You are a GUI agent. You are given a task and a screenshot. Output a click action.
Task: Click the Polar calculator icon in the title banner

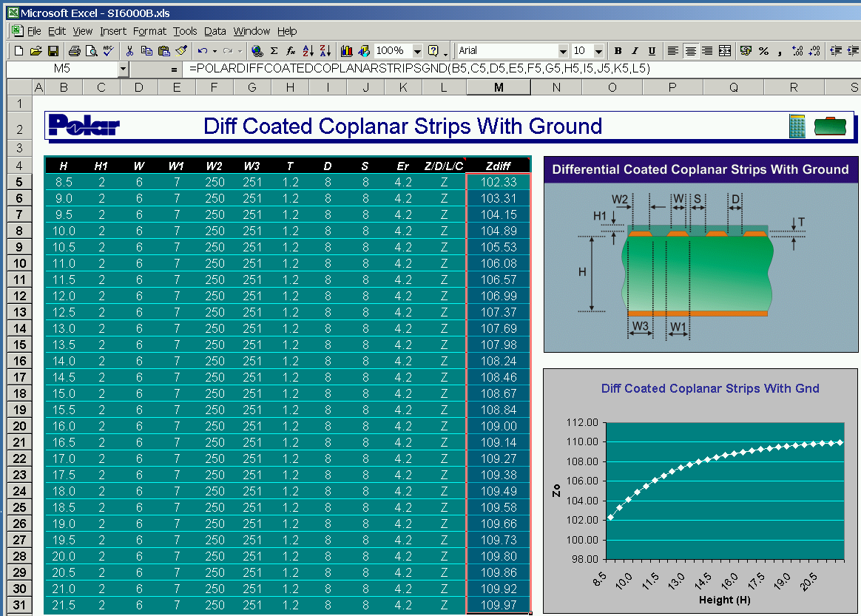(x=797, y=126)
